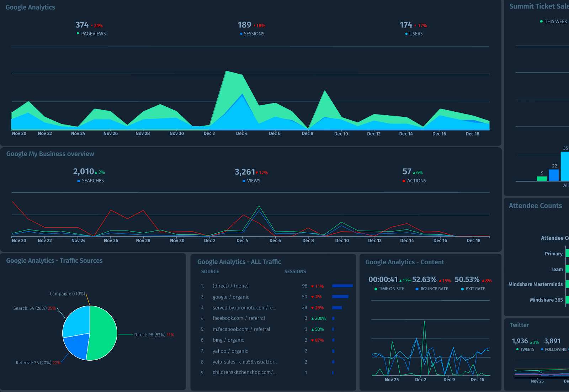This screenshot has width=569, height=392.
Task: Toggle the BOUNCE RATE series visibility
Action: coord(416,289)
